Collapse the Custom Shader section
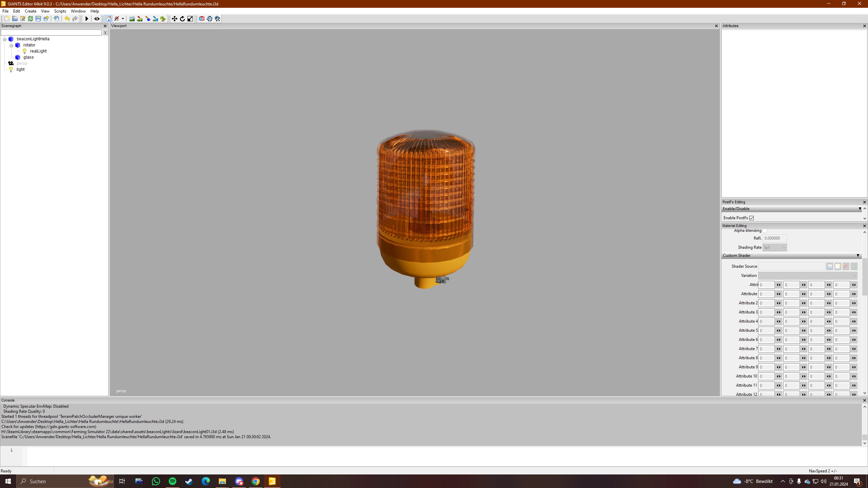The width and height of the screenshot is (868, 488). [858, 256]
